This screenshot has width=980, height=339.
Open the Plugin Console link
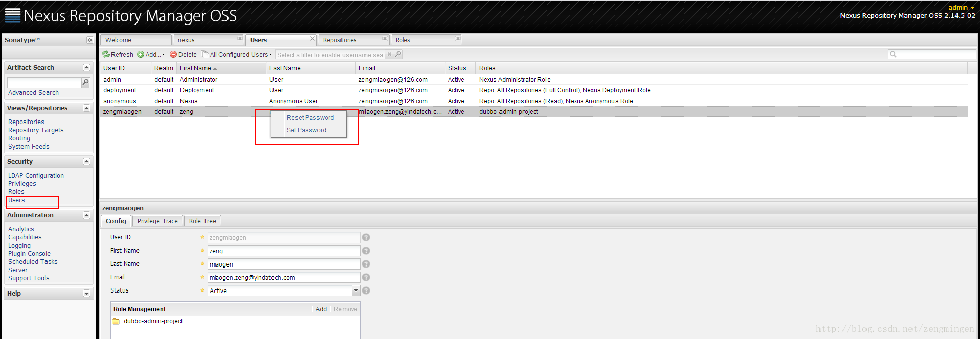[x=29, y=254]
